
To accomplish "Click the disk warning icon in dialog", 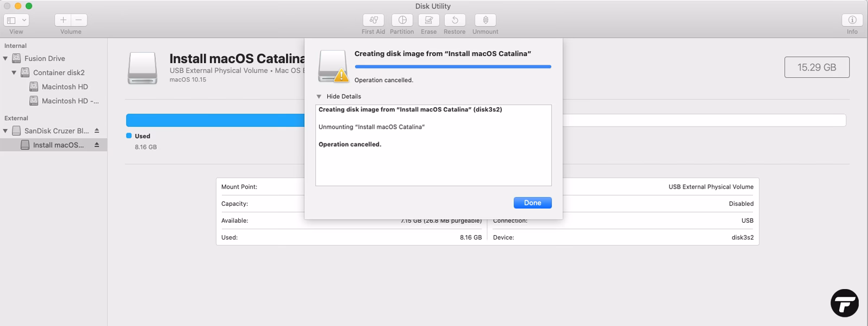I will point(334,66).
